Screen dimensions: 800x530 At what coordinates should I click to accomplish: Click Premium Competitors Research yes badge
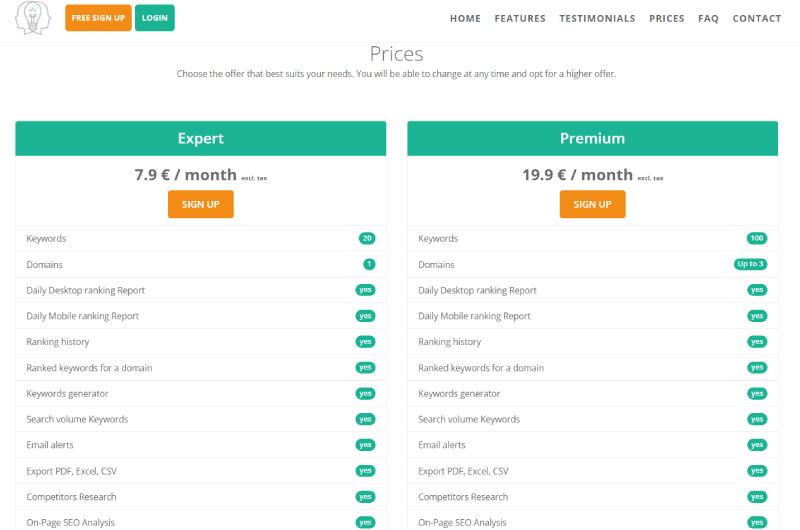757,497
